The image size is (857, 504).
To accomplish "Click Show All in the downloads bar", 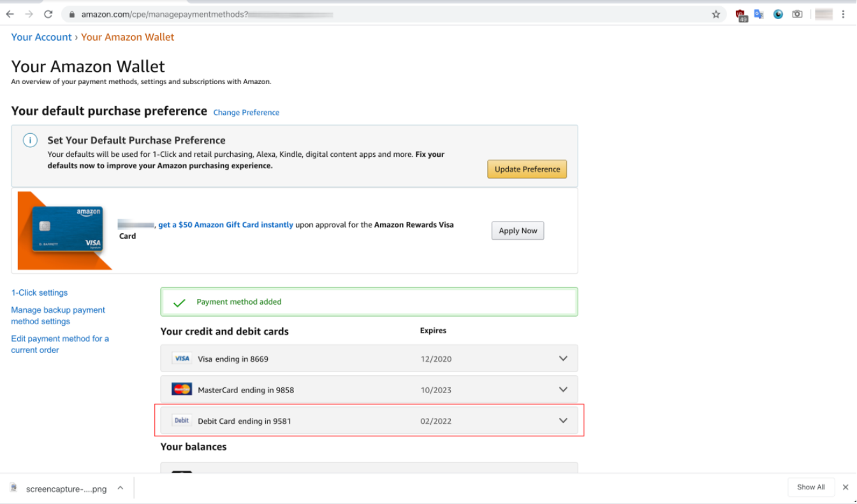I will pyautogui.click(x=811, y=487).
